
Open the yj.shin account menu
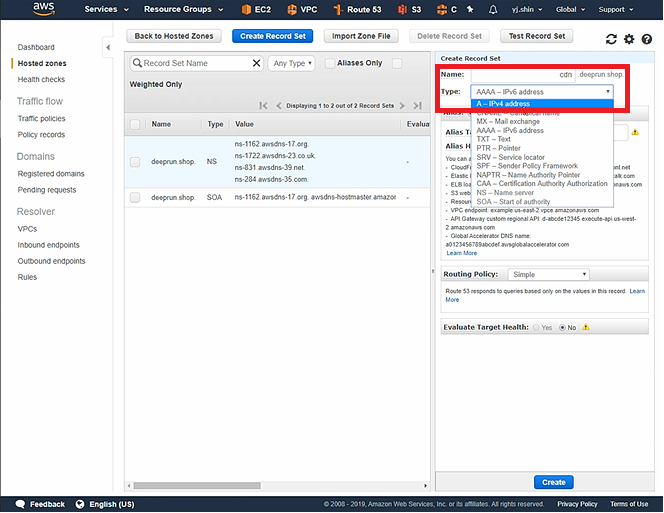coord(527,9)
